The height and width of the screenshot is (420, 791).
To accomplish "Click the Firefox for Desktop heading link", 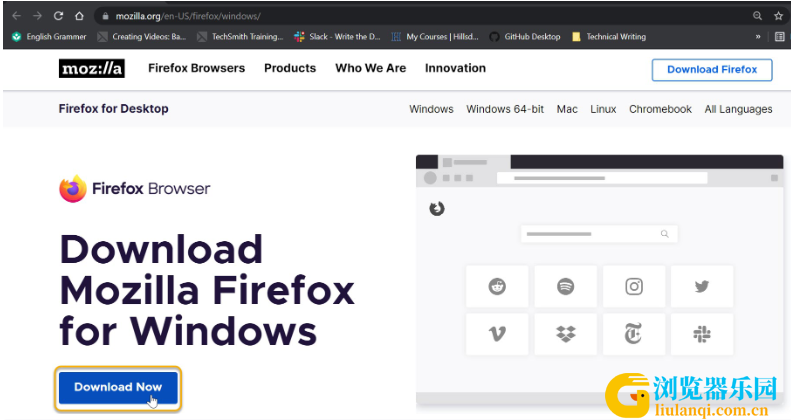I will point(114,108).
